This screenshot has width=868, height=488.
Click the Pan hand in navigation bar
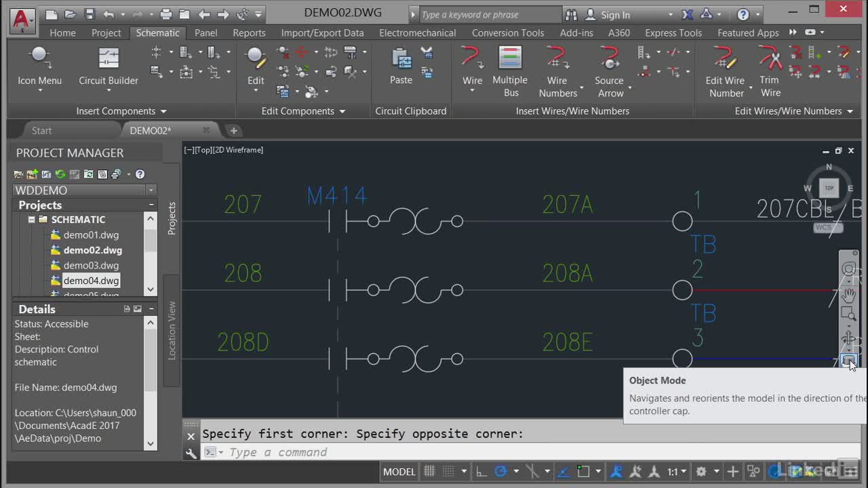coord(848,295)
